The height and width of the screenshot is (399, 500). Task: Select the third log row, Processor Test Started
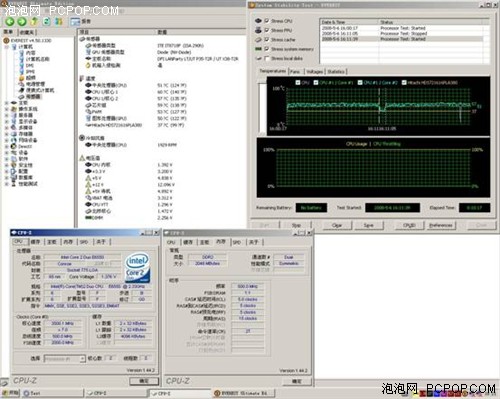402,39
